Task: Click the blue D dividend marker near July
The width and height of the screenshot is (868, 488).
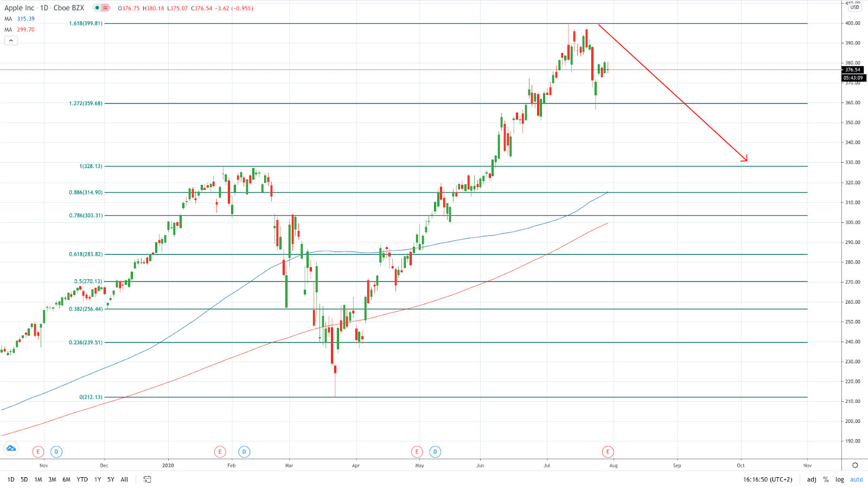Action: [434, 451]
